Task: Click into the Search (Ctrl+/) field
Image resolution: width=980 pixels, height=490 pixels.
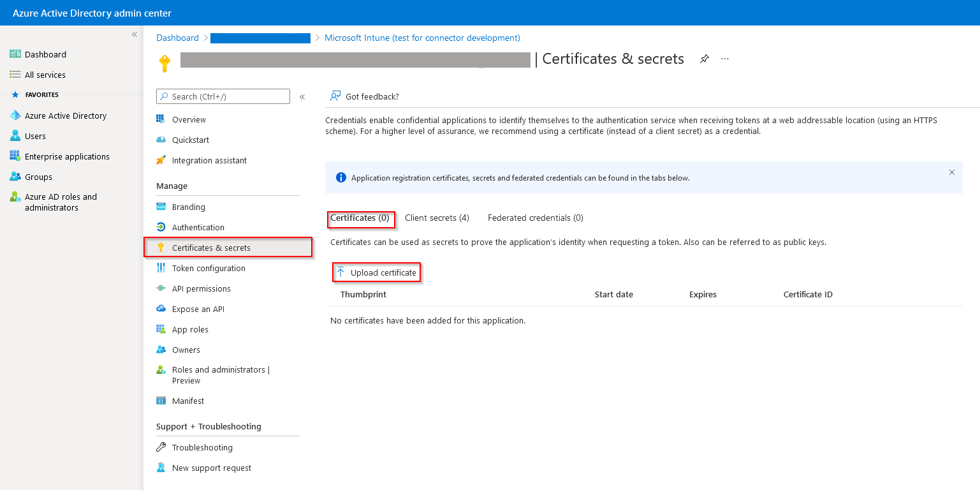Action: [x=223, y=96]
